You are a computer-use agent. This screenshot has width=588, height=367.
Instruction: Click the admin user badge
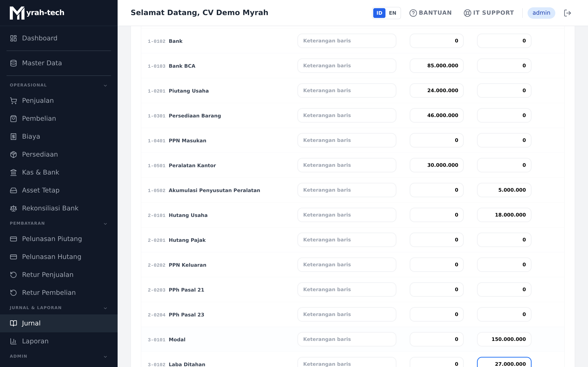click(x=541, y=13)
